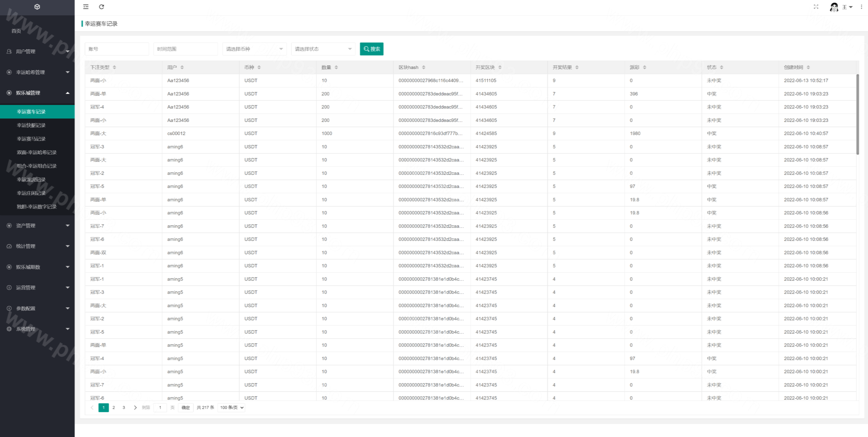This screenshot has width=868, height=437.
Task: Sort the 派彩 column via its arrows
Action: (x=644, y=67)
